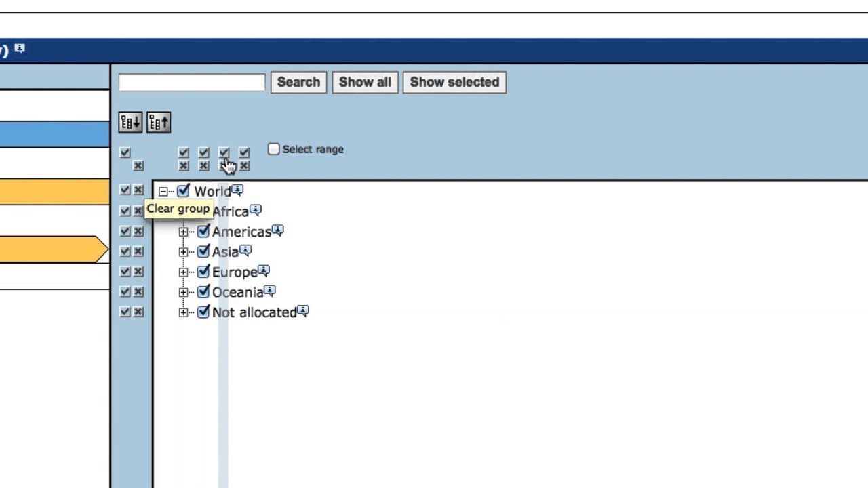Expand the Europe tree node

point(183,272)
